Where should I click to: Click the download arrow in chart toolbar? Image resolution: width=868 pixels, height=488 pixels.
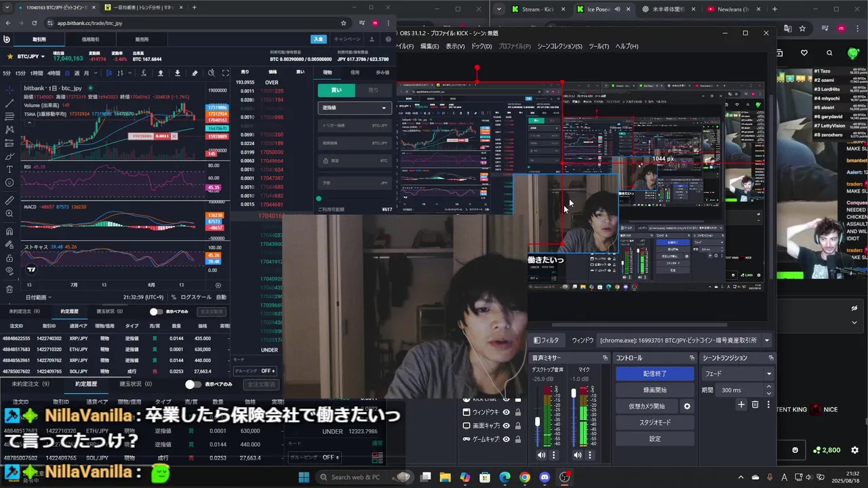pos(178,73)
